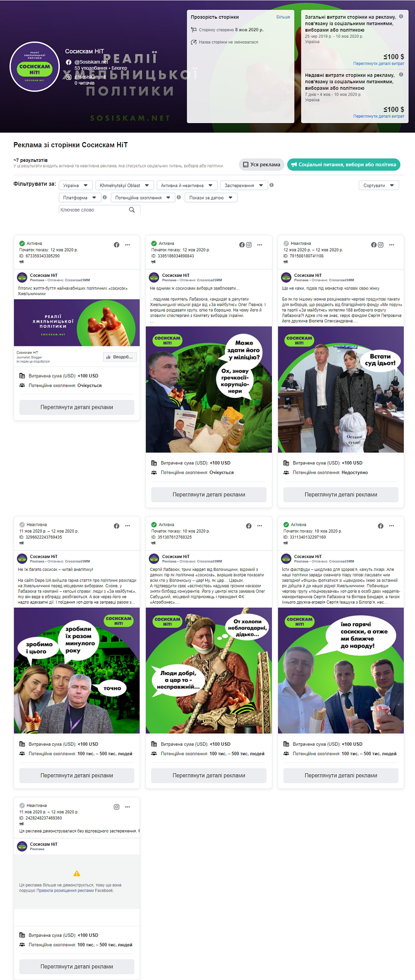
Task: Open the Покази за датою filter
Action: (x=211, y=197)
